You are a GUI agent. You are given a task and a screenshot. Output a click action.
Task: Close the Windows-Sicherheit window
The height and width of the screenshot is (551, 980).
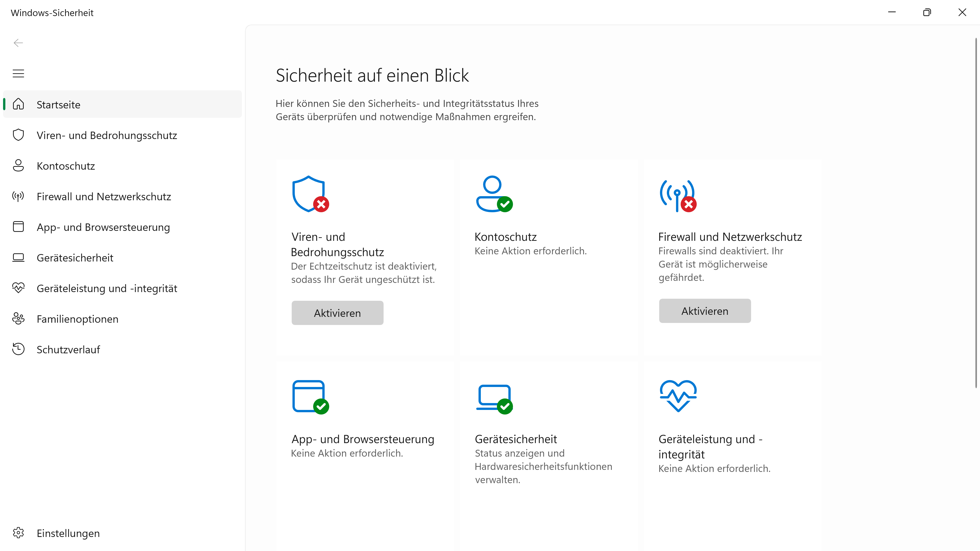962,12
